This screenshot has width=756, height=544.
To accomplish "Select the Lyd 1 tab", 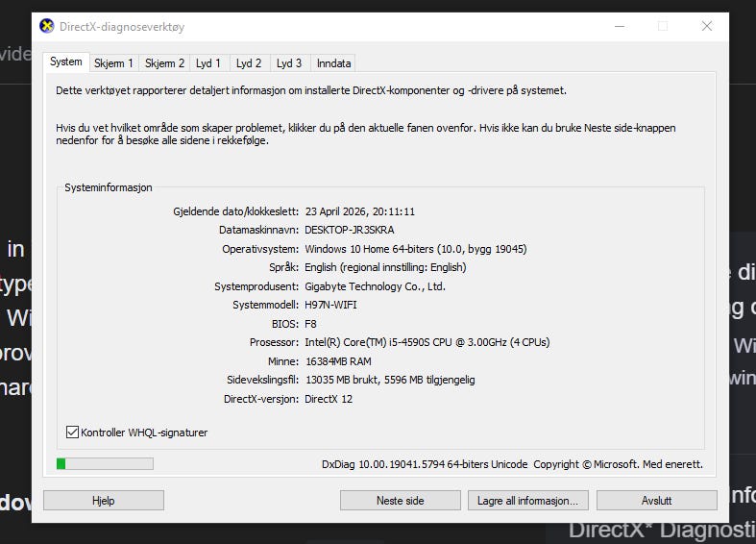I will pyautogui.click(x=208, y=63).
